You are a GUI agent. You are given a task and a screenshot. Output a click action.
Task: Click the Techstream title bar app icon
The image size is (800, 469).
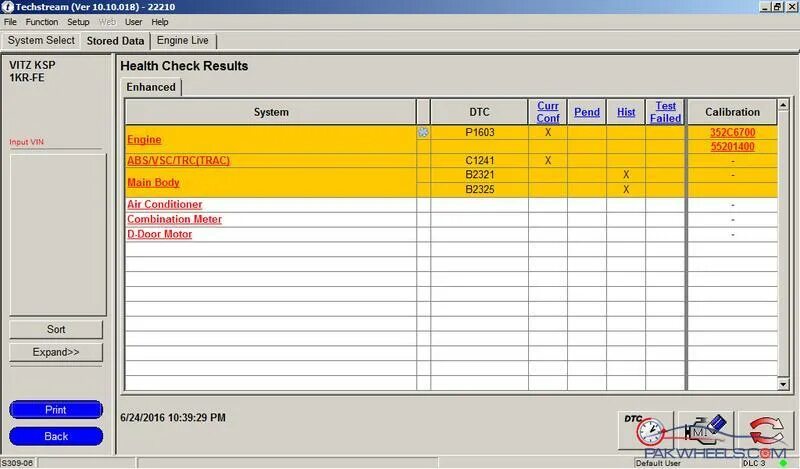coord(7,7)
